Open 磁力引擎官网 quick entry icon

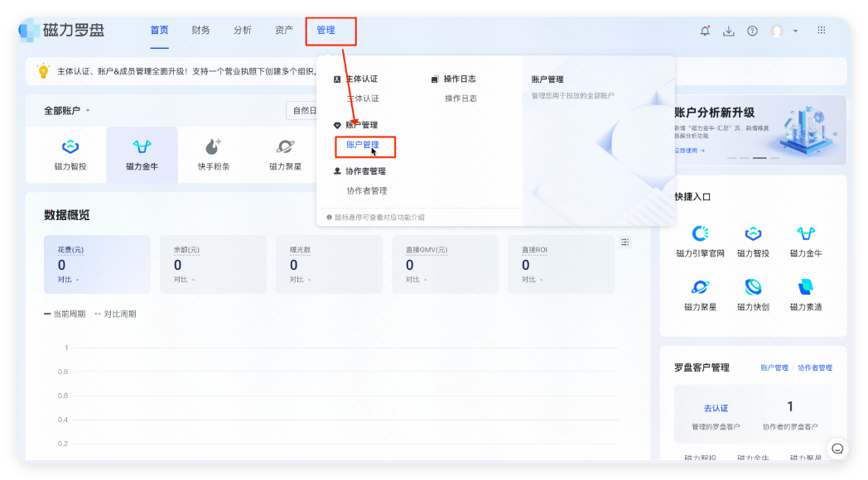[x=700, y=233]
